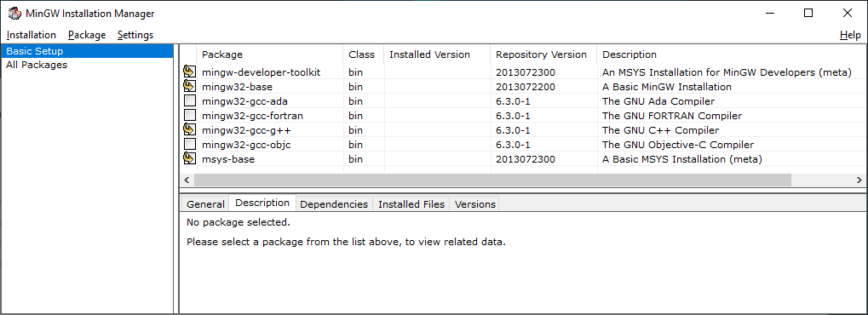This screenshot has width=868, height=315.
Task: Click the 'No package selected.' message
Action: [x=238, y=222]
